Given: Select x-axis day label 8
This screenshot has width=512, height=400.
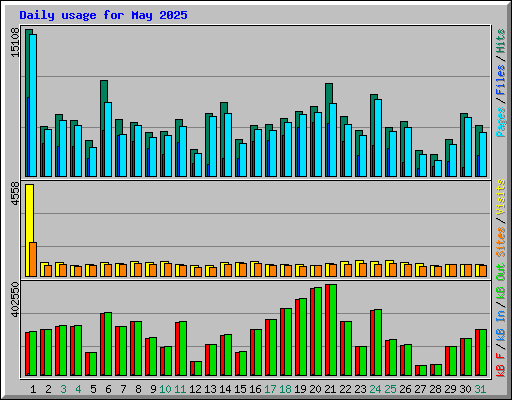Looking at the screenshot, I should [x=138, y=389].
